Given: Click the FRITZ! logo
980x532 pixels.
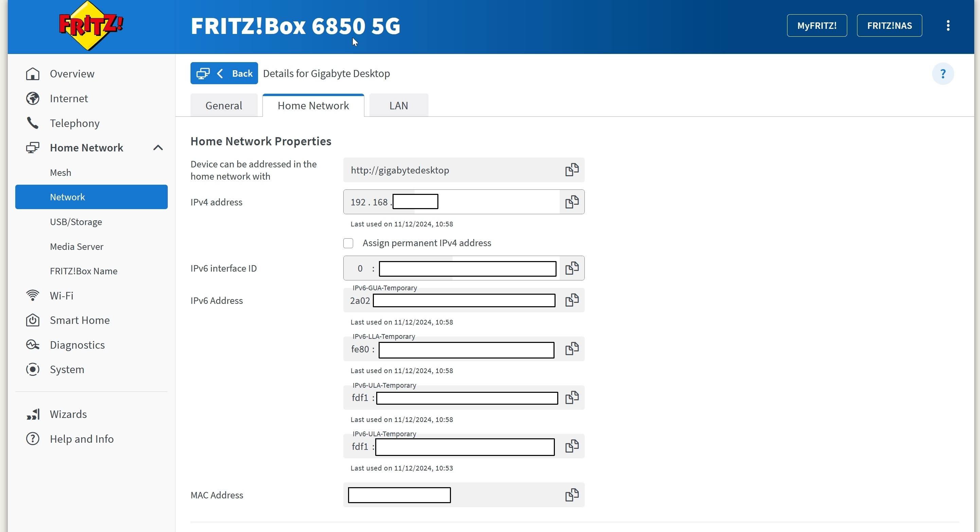Looking at the screenshot, I should (x=91, y=26).
